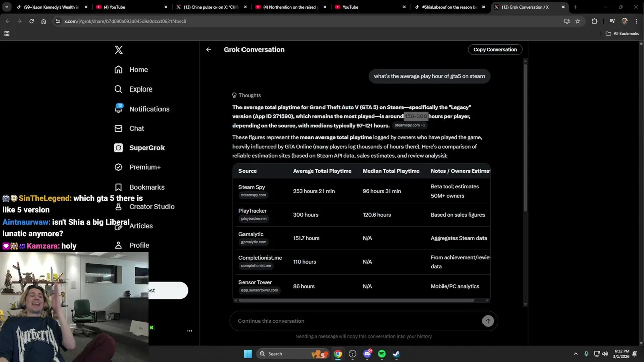Open the Windows Start menu
Screen dimensions: 644x362
[x=248, y=354]
